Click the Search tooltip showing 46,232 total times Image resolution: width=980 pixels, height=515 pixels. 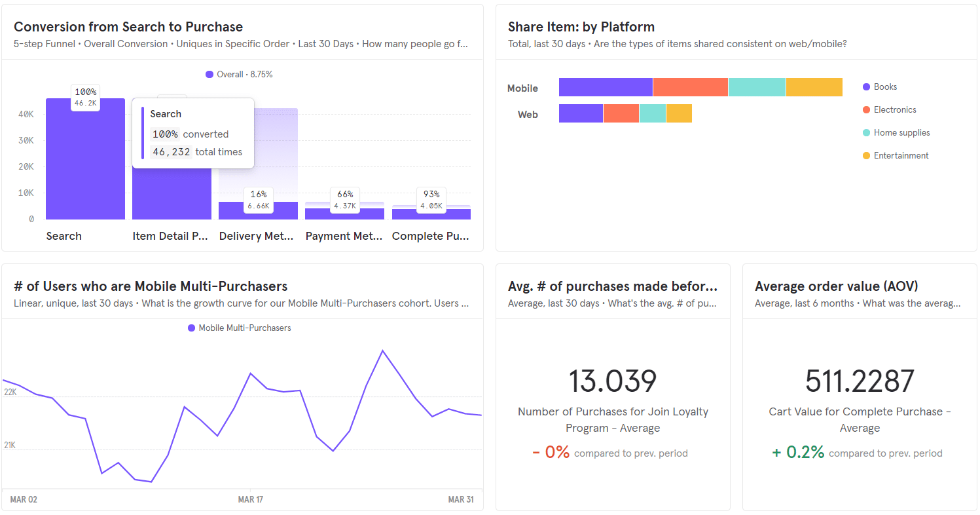pyautogui.click(x=193, y=133)
